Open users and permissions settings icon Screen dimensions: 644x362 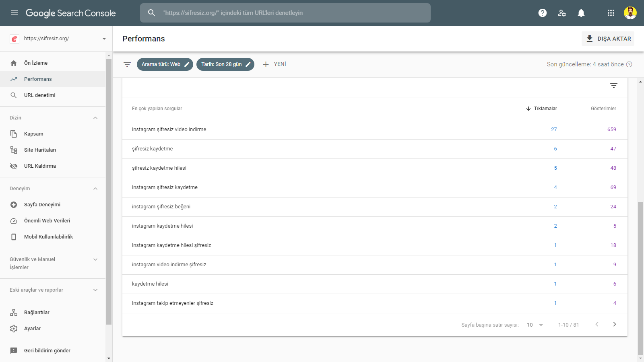[562, 13]
